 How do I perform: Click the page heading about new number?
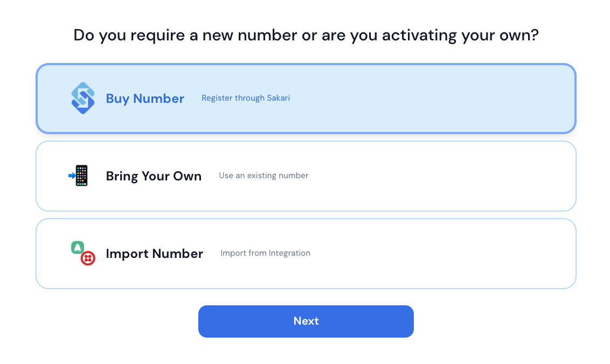[306, 35]
